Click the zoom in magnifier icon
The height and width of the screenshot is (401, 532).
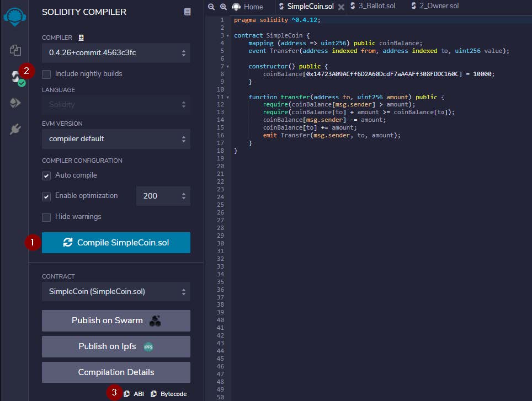pyautogui.click(x=223, y=7)
